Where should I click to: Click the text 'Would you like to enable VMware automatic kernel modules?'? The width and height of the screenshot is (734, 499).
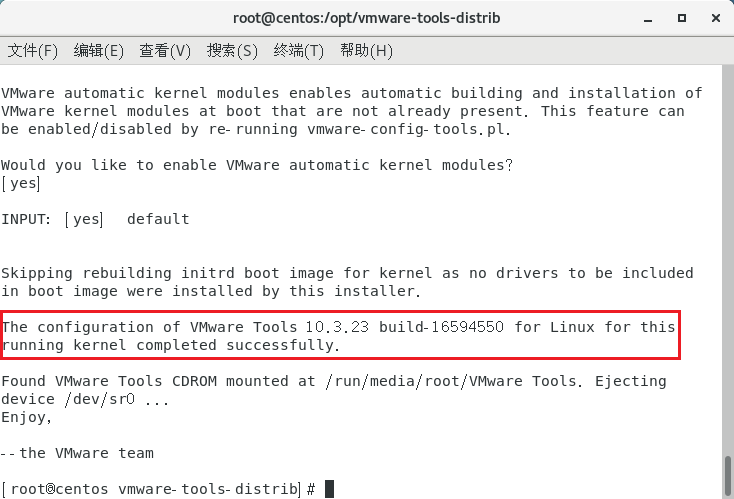tap(257, 165)
